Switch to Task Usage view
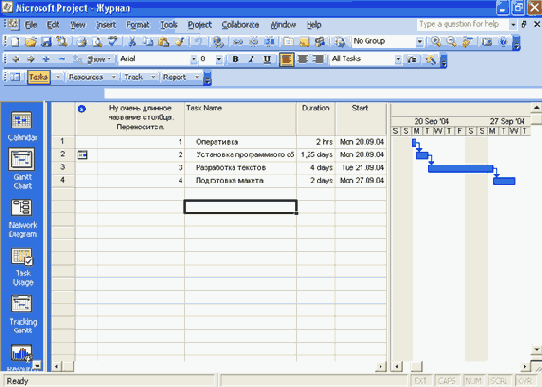Screen dimensions: 542x387 pos(22,267)
